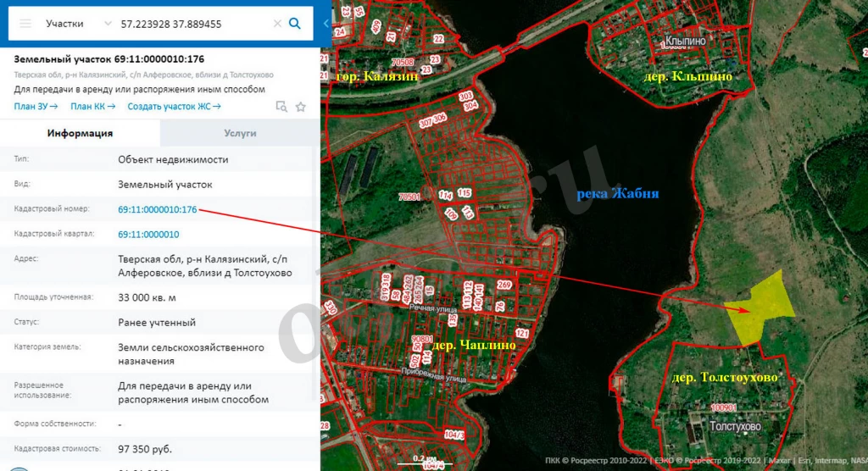Open the hamburger menu in search bar
Screen dimensions: 868x471
tap(25, 24)
